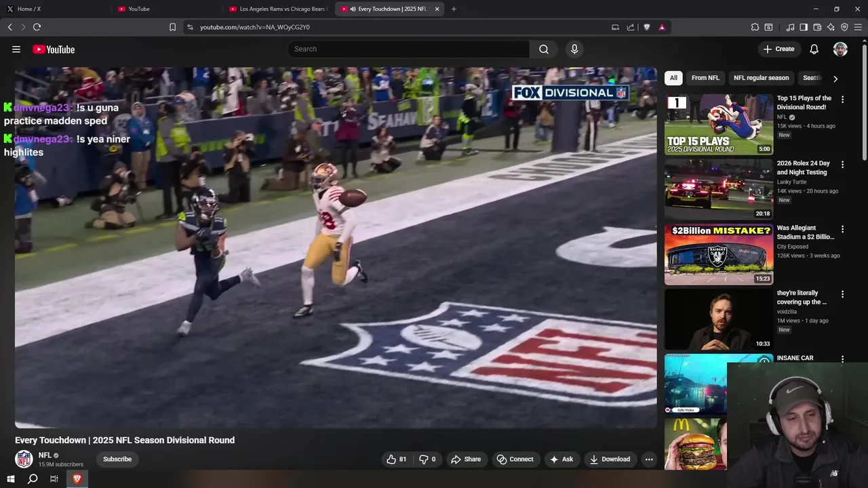868x488 pixels.
Task: Select NFL regular season filter chip
Action: tap(761, 78)
